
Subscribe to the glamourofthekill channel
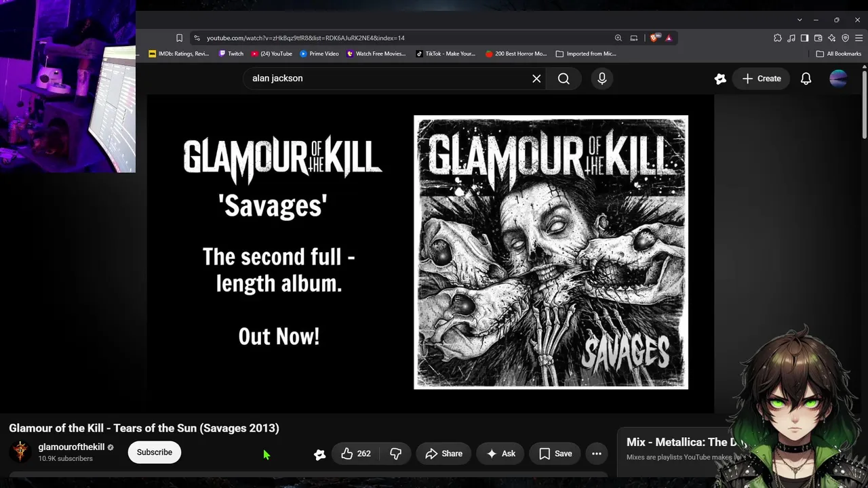[x=155, y=452]
